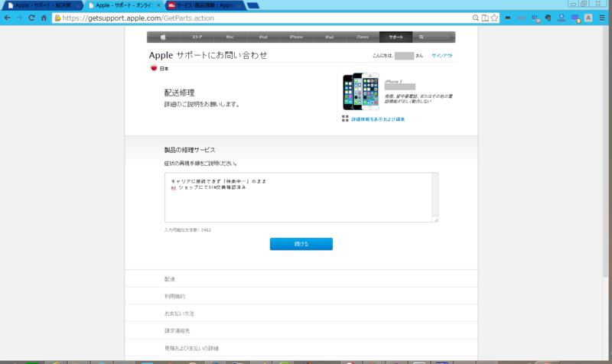The image size is (612, 364).
Task: Expand the 配達 section
Action: (x=301, y=279)
